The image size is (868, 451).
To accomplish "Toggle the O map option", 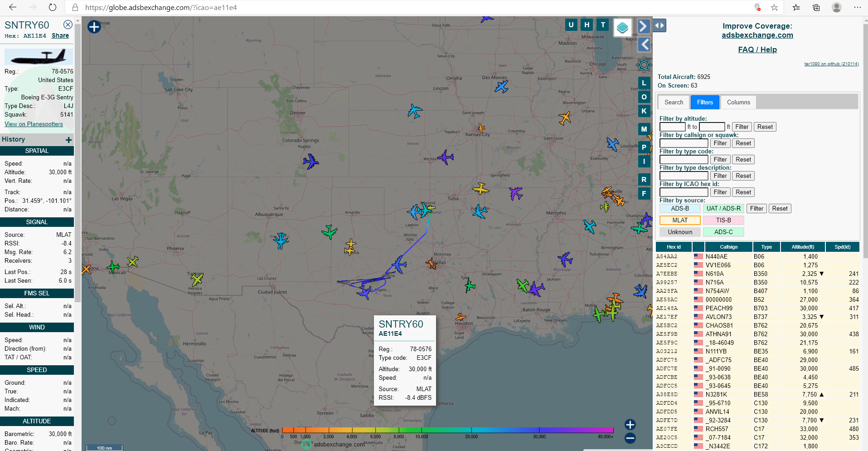I will click(x=644, y=97).
